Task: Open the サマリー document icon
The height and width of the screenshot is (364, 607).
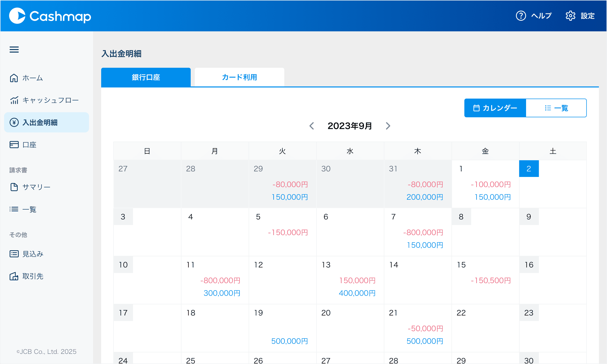Action: 14,187
